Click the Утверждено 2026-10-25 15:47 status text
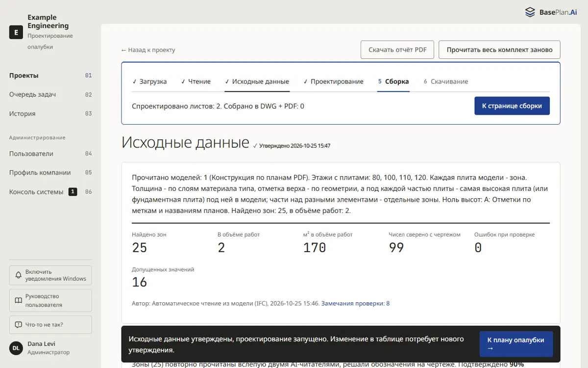588x368 pixels. [x=292, y=146]
